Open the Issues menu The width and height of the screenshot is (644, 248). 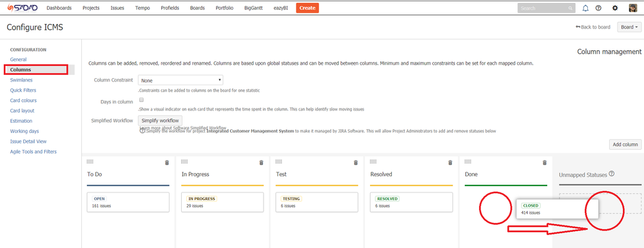pyautogui.click(x=117, y=8)
